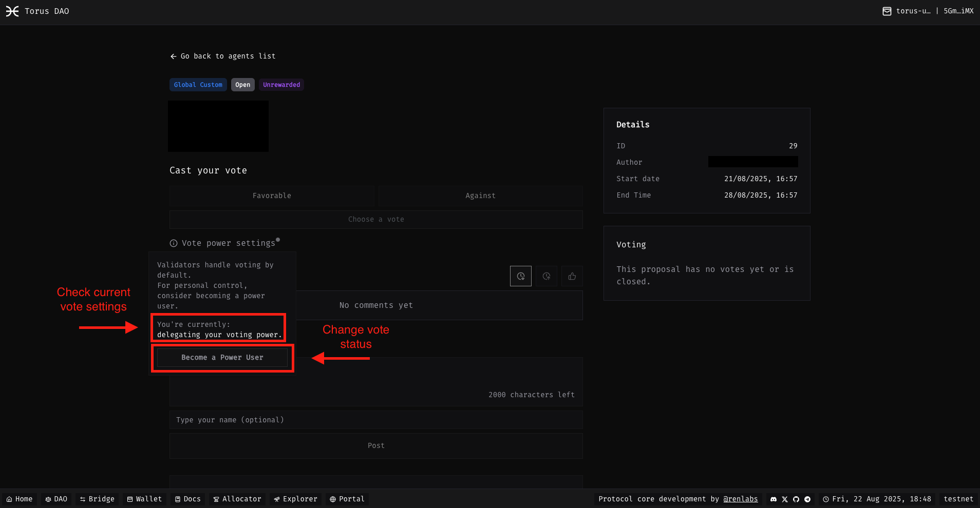Viewport: 980px width, 508px height.
Task: Open the 5Gm…iMX account selector
Action: pos(958,11)
